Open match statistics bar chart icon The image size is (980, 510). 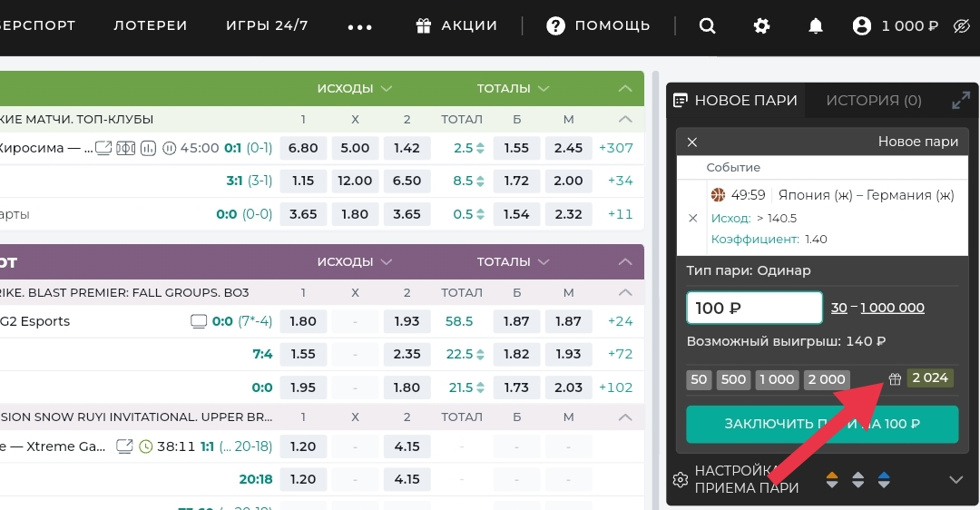pos(149,148)
